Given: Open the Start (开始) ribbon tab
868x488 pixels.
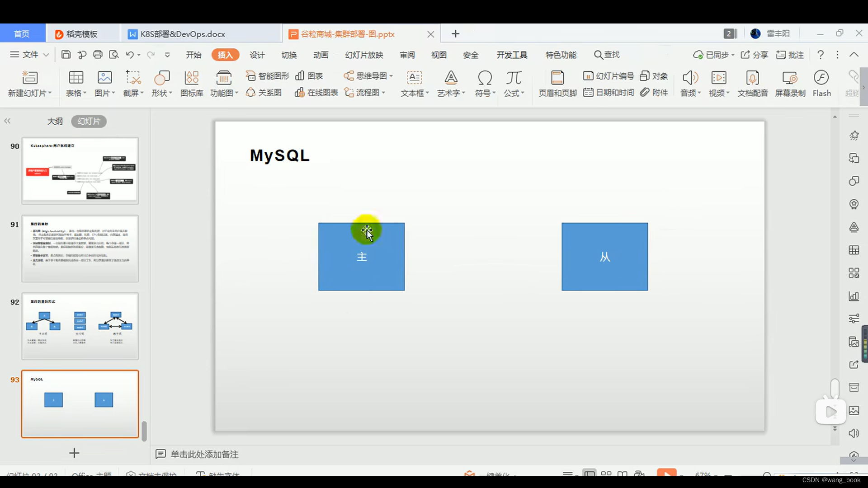Looking at the screenshot, I should 193,55.
